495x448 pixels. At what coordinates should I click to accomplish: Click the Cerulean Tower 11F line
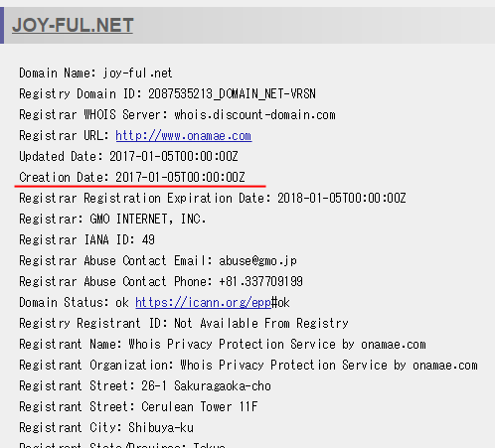[138, 407]
